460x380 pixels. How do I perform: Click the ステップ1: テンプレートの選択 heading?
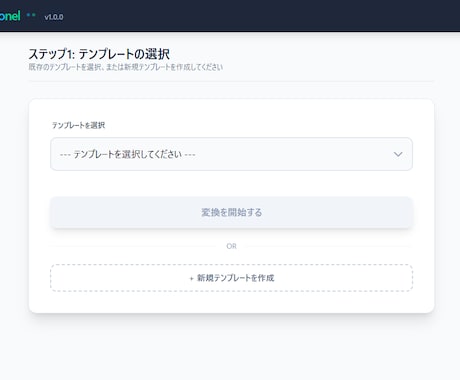(99, 54)
